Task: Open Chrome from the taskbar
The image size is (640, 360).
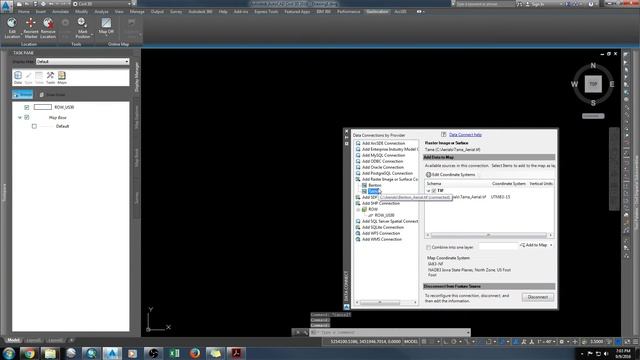Action: coord(29,353)
